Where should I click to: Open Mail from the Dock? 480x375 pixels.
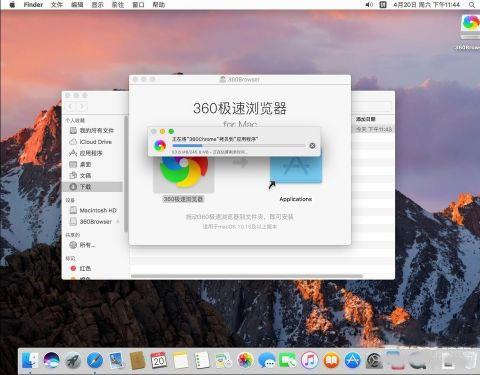coord(116,361)
